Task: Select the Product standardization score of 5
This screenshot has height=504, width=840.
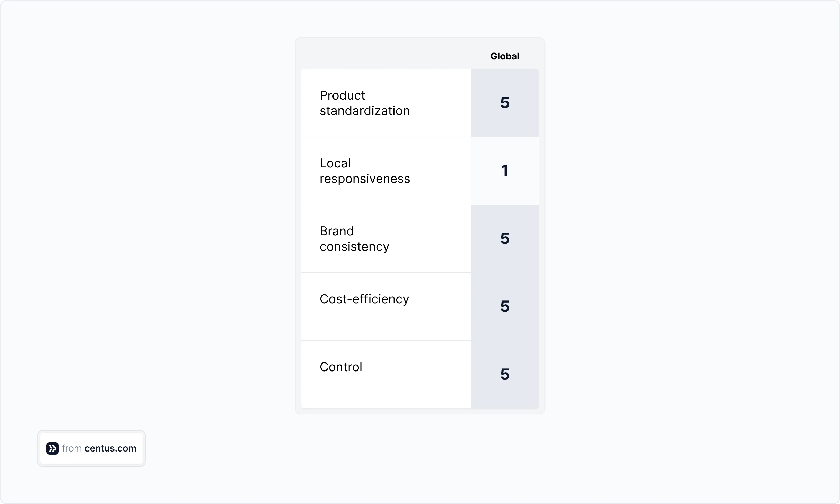Action: pos(505,103)
